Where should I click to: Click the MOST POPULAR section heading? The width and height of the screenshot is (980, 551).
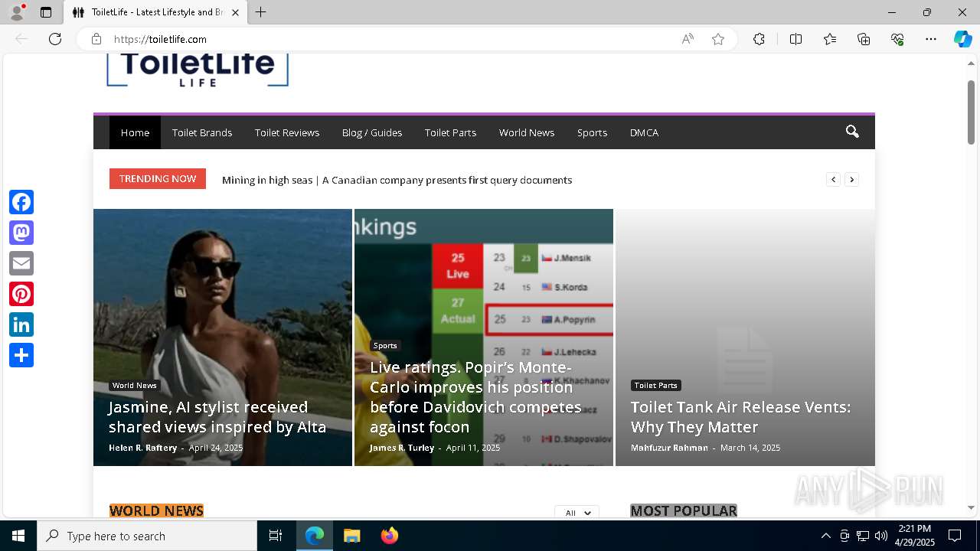click(684, 510)
